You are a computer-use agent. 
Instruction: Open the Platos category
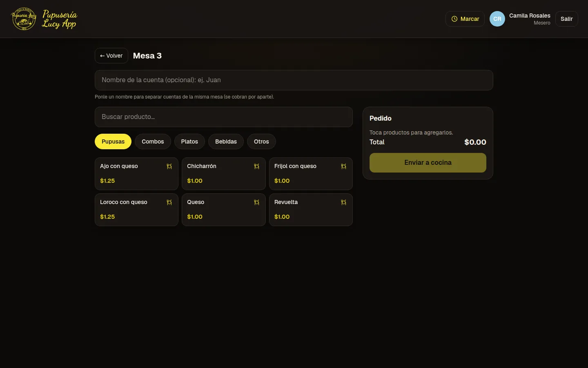pos(189,141)
